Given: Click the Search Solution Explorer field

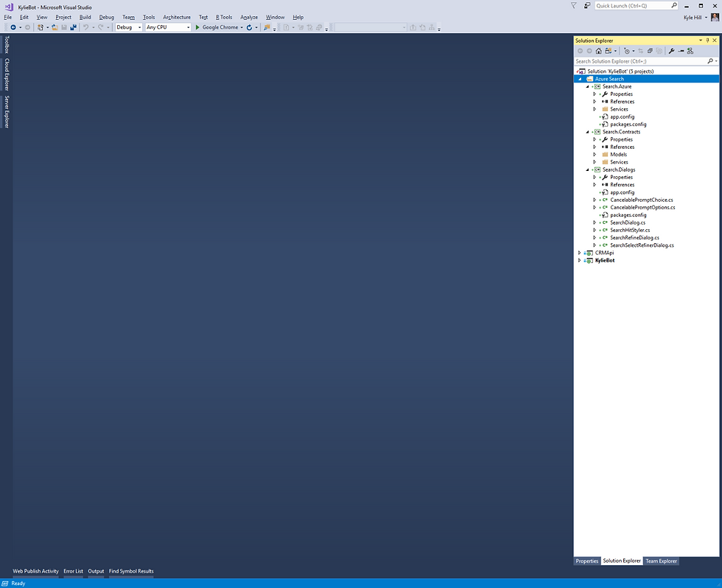Looking at the screenshot, I should point(640,61).
